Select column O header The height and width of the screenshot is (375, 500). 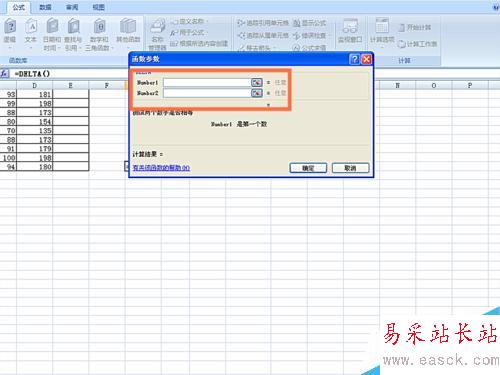(x=434, y=86)
